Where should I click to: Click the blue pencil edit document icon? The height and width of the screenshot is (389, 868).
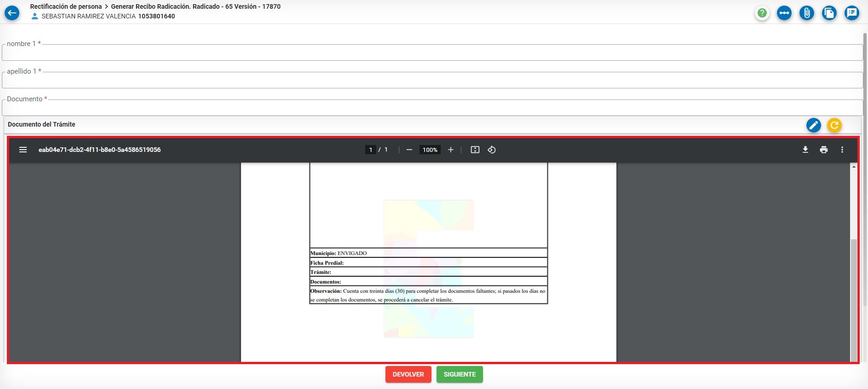click(813, 125)
